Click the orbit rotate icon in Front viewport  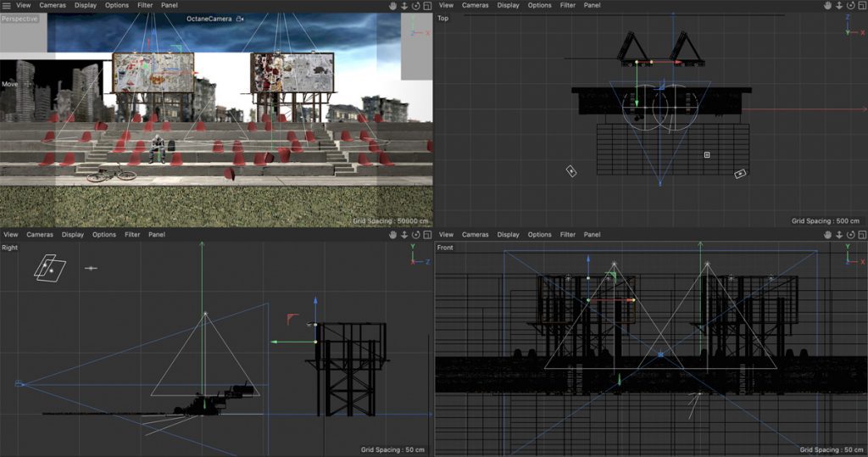(849, 235)
